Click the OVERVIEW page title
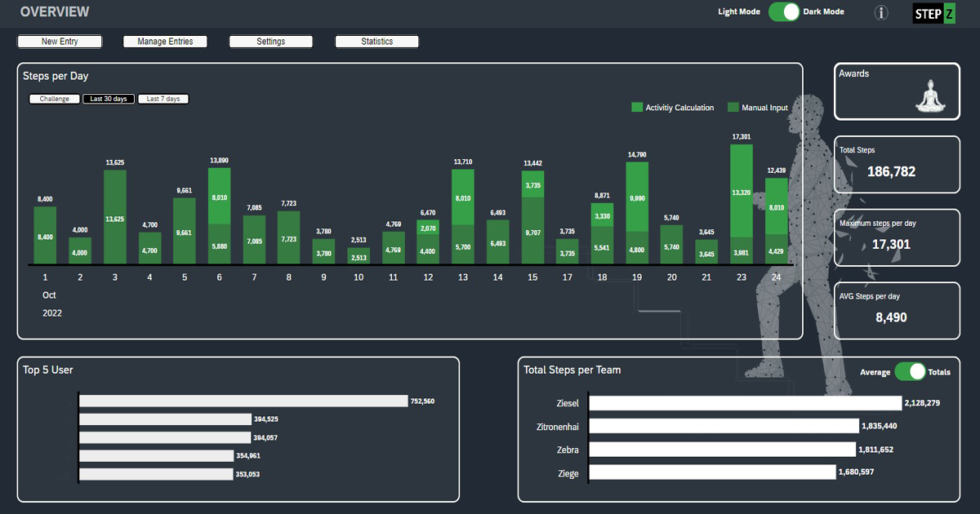 55,12
